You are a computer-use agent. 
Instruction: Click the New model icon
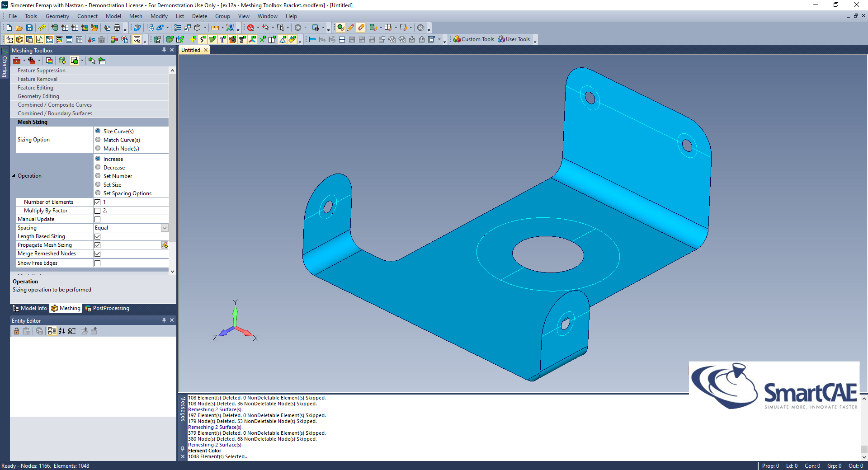[9, 28]
